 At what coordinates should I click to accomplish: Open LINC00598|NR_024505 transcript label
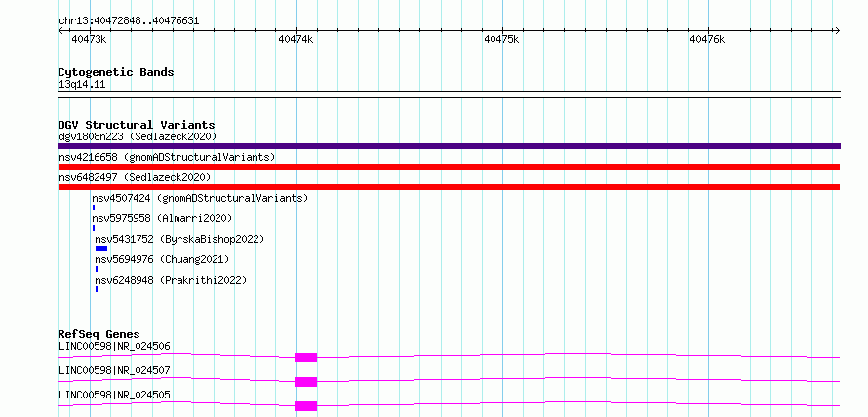114,395
